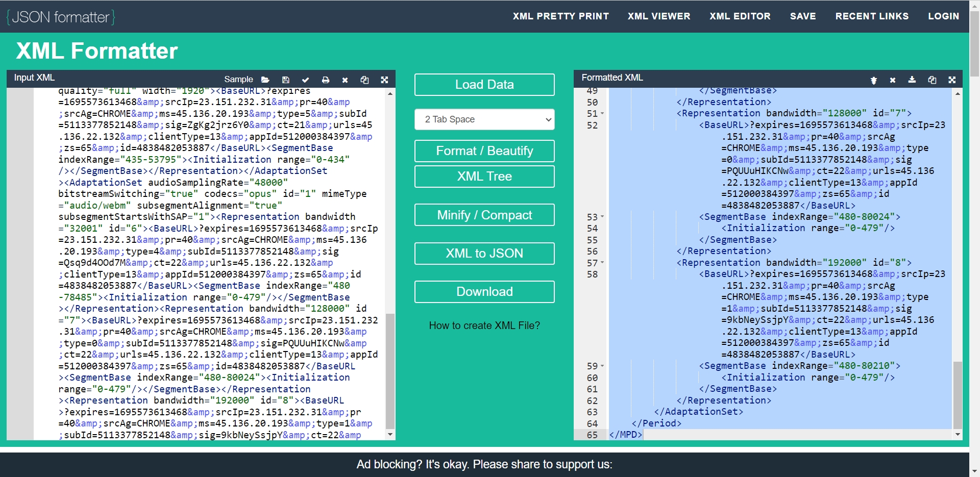Click the up arrow of the Formatted XML scrollbar
The width and height of the screenshot is (980, 477).
(x=958, y=94)
